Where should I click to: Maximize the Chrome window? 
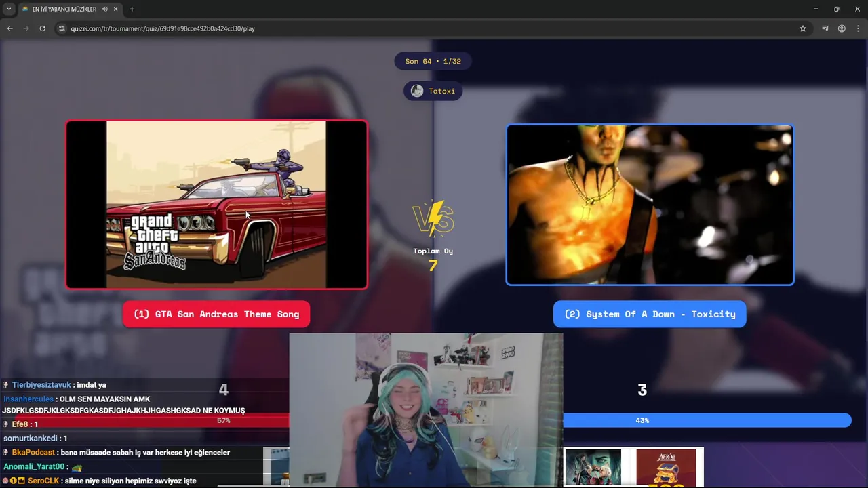coord(837,9)
